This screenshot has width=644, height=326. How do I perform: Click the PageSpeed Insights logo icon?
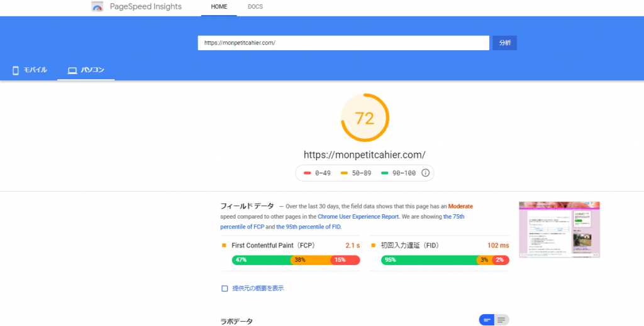pyautogui.click(x=97, y=6)
